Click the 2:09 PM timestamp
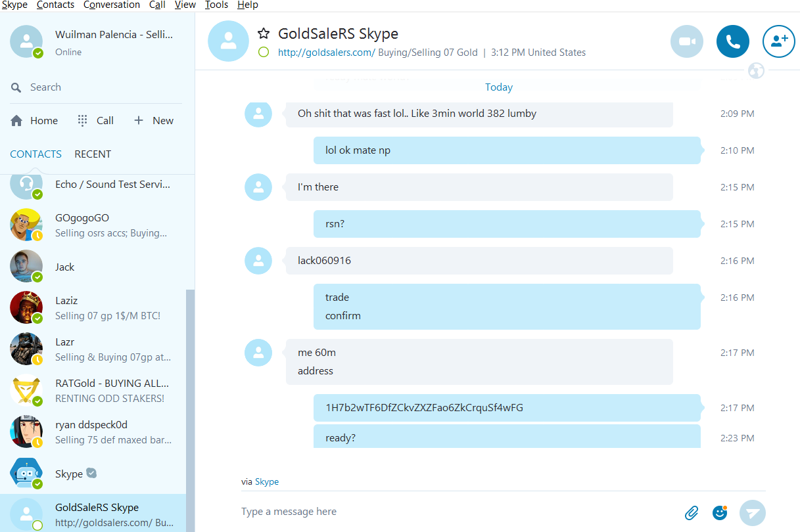 [737, 114]
